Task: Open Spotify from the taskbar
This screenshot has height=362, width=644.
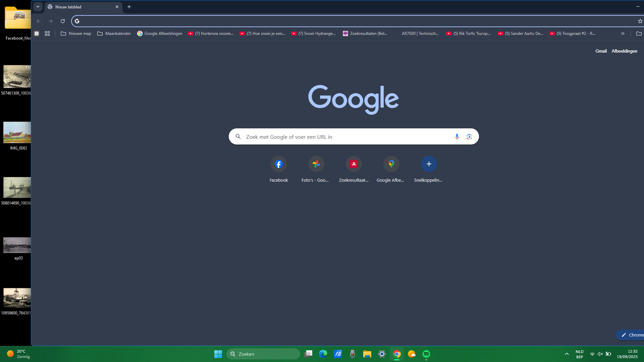Action: pyautogui.click(x=426, y=354)
